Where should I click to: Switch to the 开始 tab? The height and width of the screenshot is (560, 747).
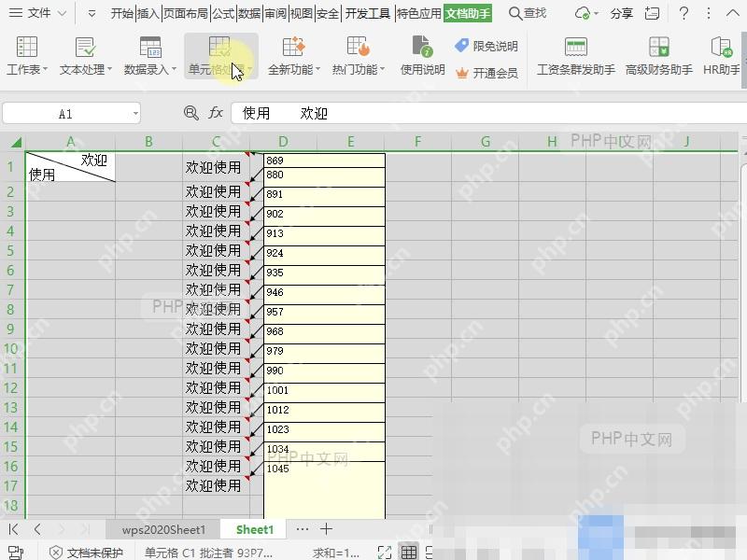[122, 13]
